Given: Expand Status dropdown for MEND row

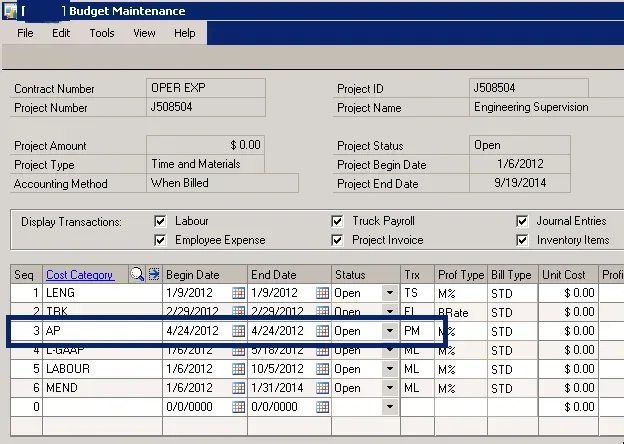Looking at the screenshot, I should point(389,387).
